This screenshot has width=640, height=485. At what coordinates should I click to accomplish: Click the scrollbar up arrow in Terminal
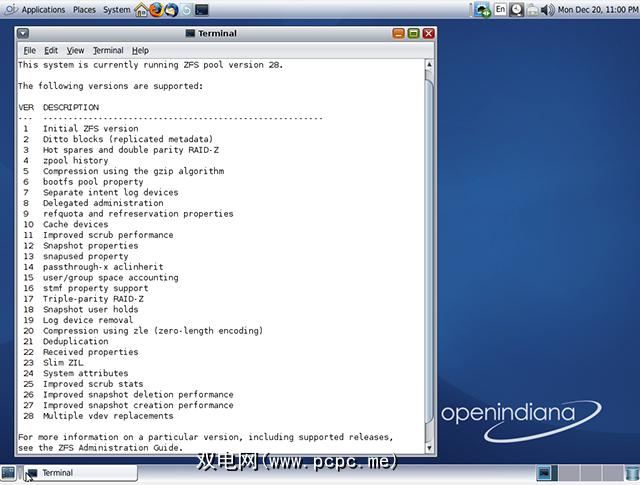tap(429, 65)
